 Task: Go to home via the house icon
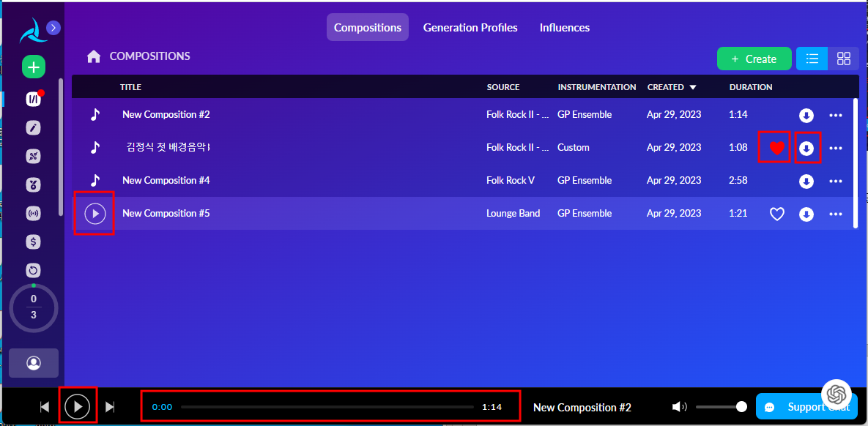tap(94, 56)
